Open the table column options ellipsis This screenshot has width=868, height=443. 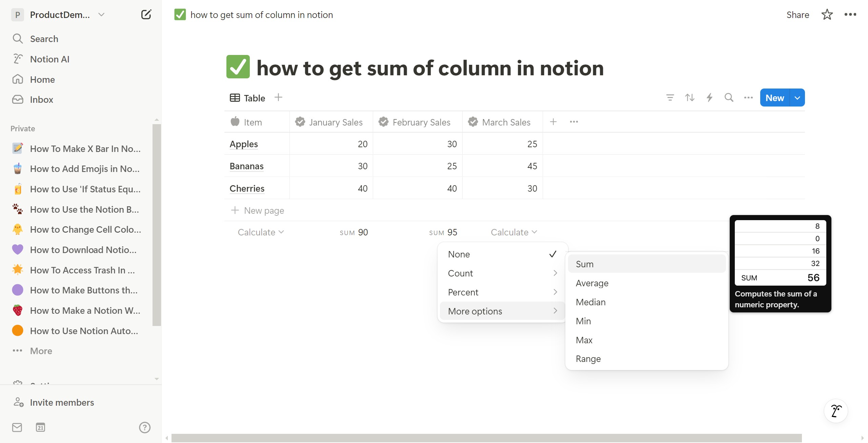coord(574,122)
